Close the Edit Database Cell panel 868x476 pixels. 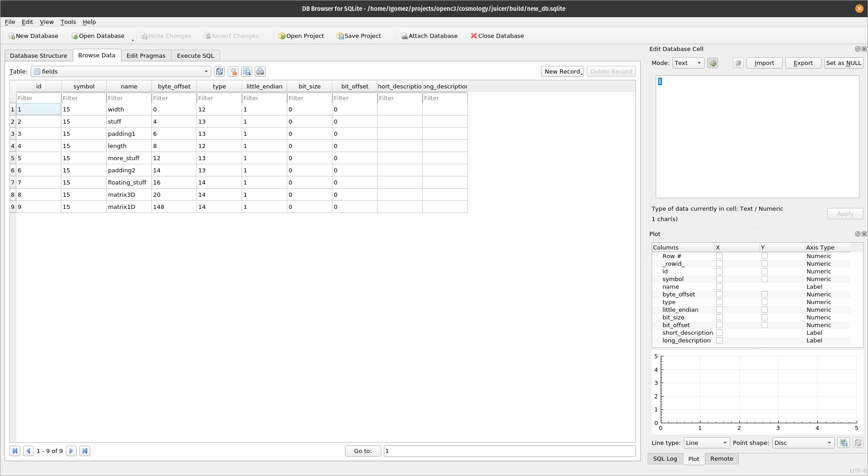864,49
